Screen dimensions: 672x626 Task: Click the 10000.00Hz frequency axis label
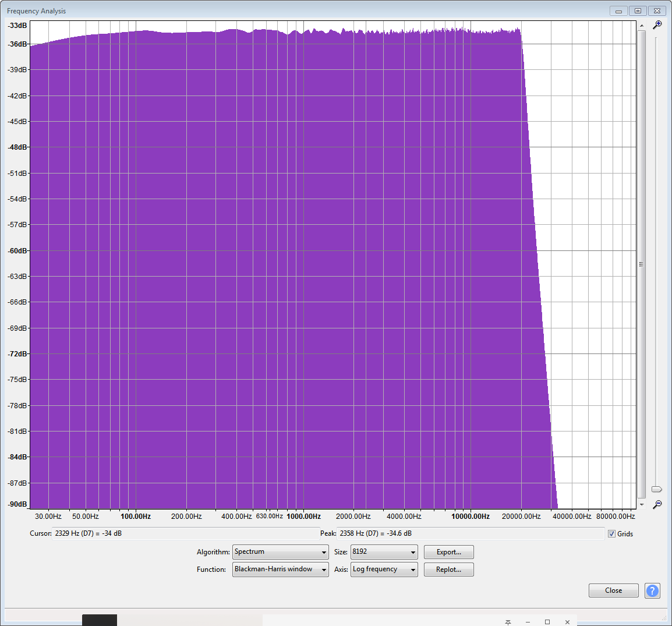pyautogui.click(x=470, y=517)
